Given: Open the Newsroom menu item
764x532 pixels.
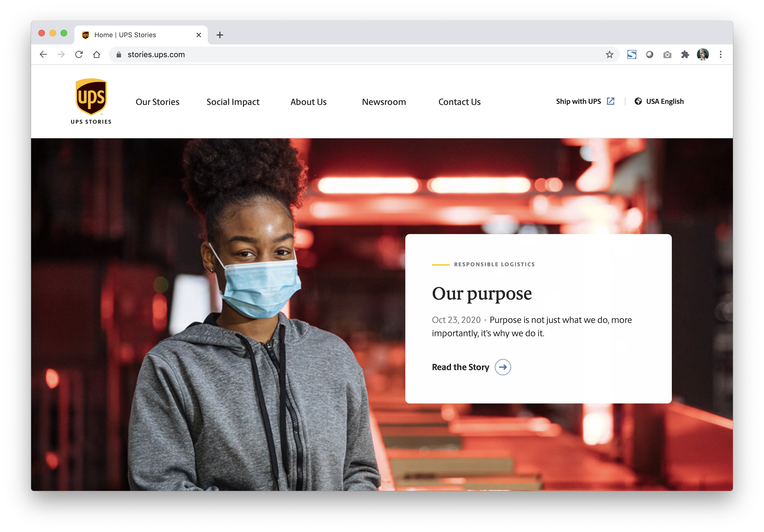Looking at the screenshot, I should coord(384,102).
